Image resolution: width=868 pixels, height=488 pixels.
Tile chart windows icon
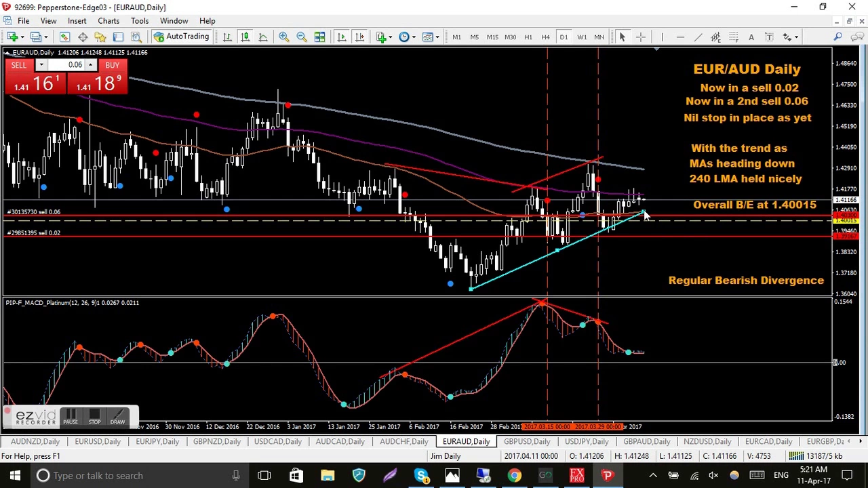click(x=319, y=37)
